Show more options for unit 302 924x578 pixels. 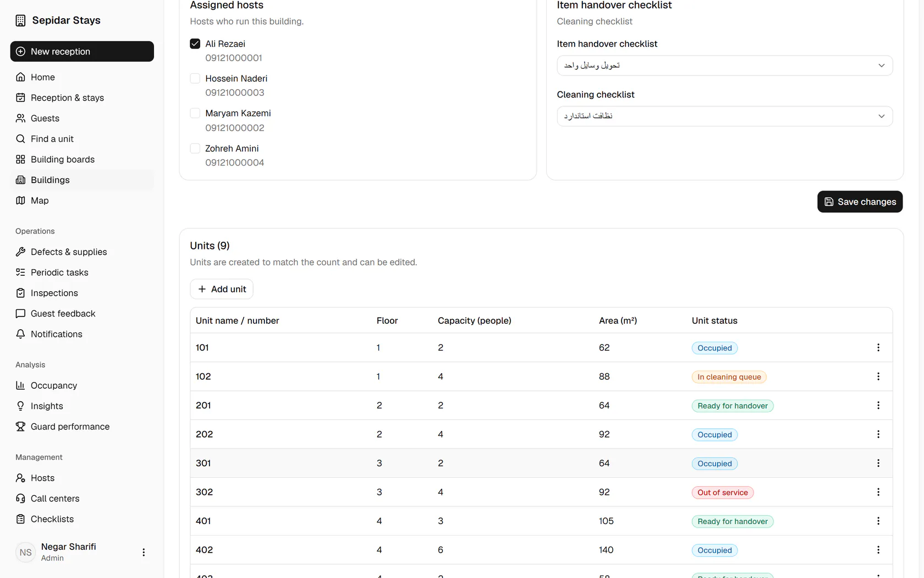[x=878, y=492]
